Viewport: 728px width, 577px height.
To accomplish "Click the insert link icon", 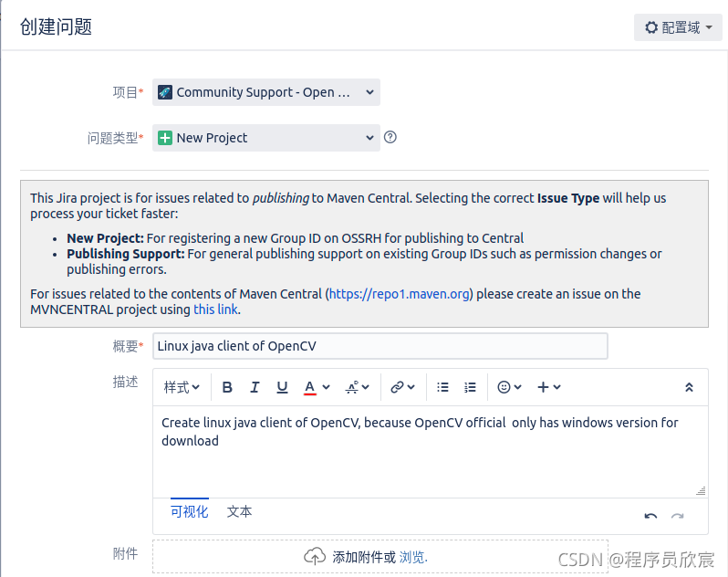I will coord(397,387).
